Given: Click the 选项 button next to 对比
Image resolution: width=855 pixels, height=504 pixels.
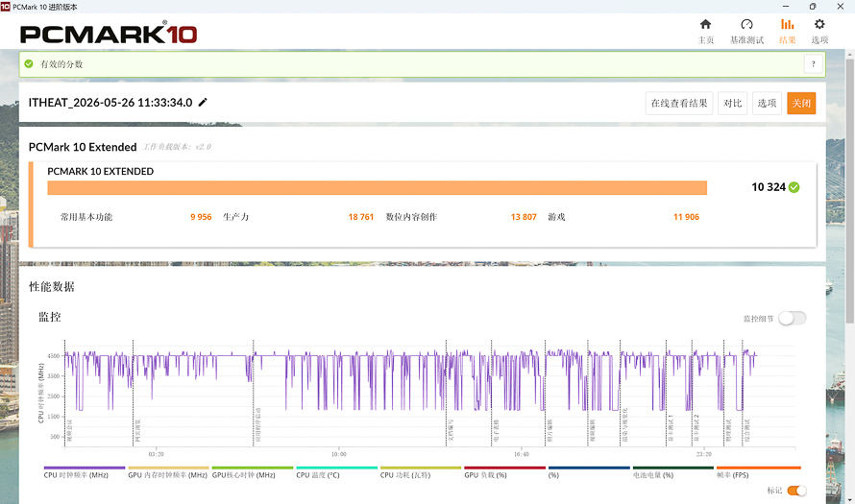Looking at the screenshot, I should coord(767,103).
